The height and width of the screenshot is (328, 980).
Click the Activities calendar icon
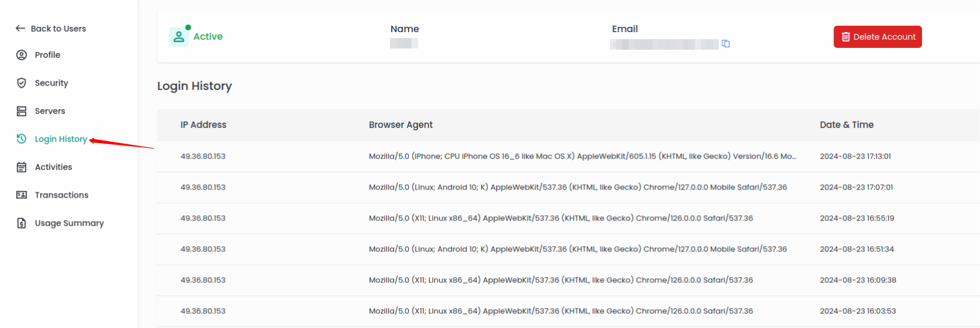(22, 167)
